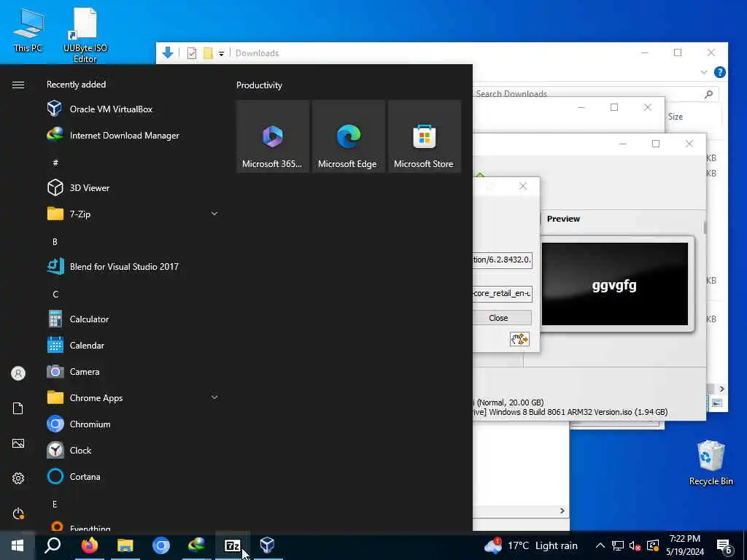Open Pictures from the Start sidebar
747x560 pixels.
pyautogui.click(x=18, y=443)
